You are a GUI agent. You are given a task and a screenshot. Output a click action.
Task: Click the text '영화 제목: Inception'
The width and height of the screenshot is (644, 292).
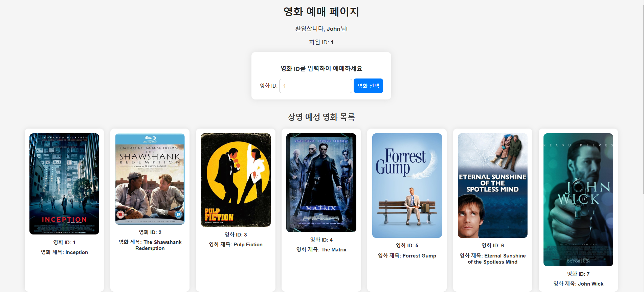tap(64, 252)
